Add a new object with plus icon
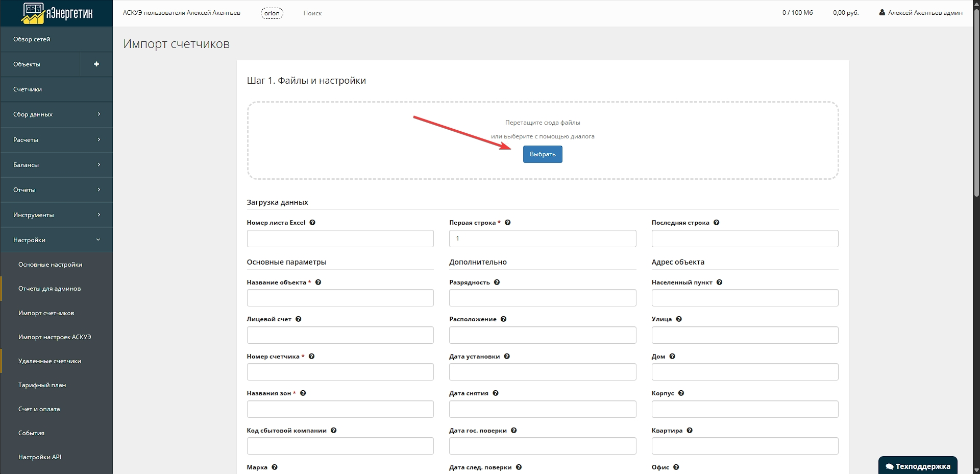Image resolution: width=980 pixels, height=474 pixels. click(96, 64)
